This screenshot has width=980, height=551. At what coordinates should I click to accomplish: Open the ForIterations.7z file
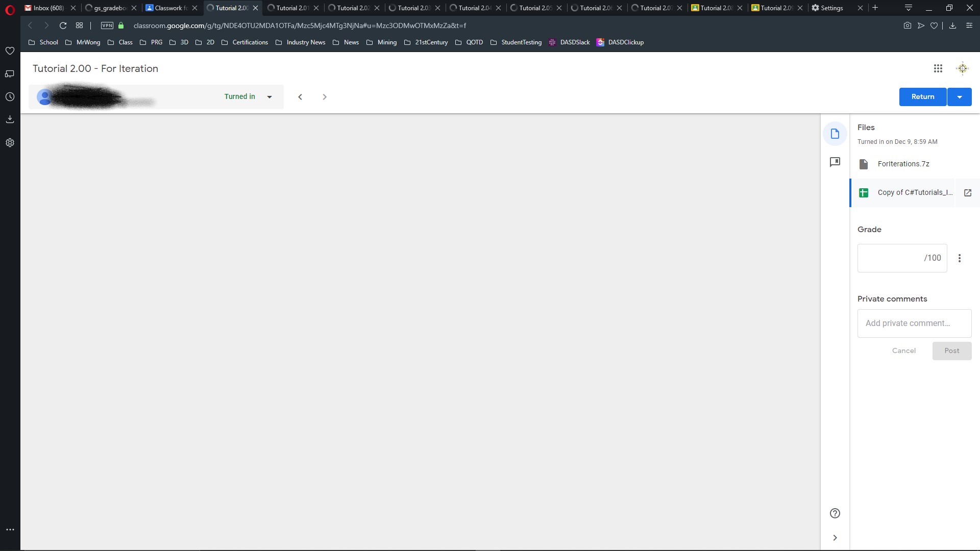click(x=903, y=164)
